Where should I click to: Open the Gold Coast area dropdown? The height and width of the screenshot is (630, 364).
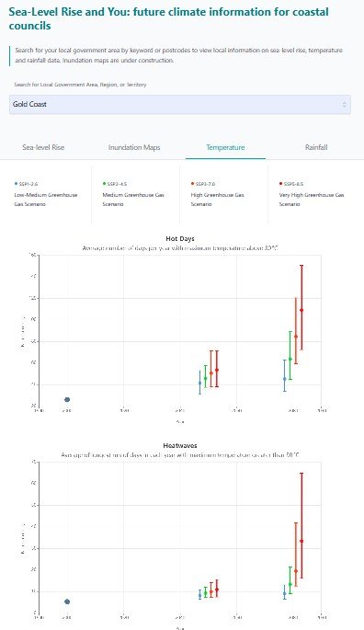click(x=180, y=105)
